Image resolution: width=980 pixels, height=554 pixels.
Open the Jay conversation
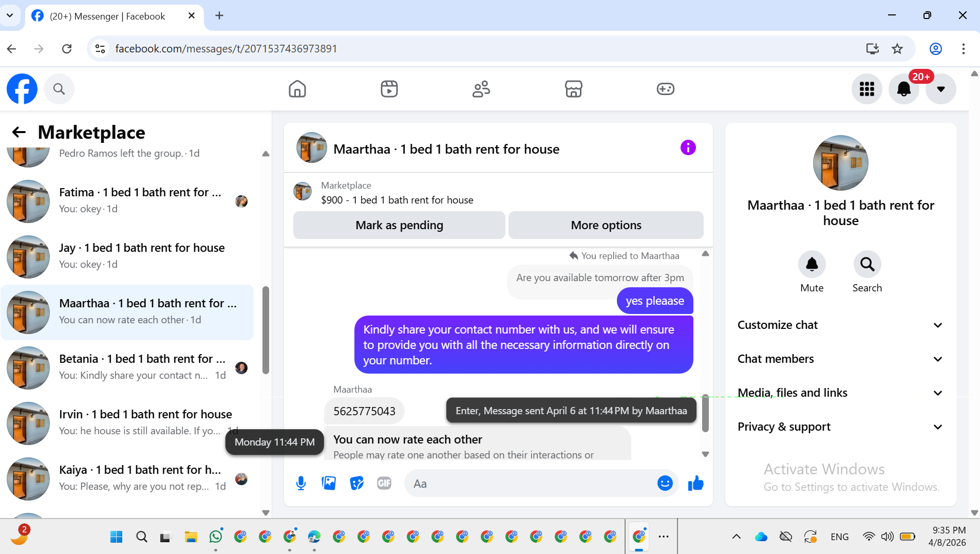point(127,256)
